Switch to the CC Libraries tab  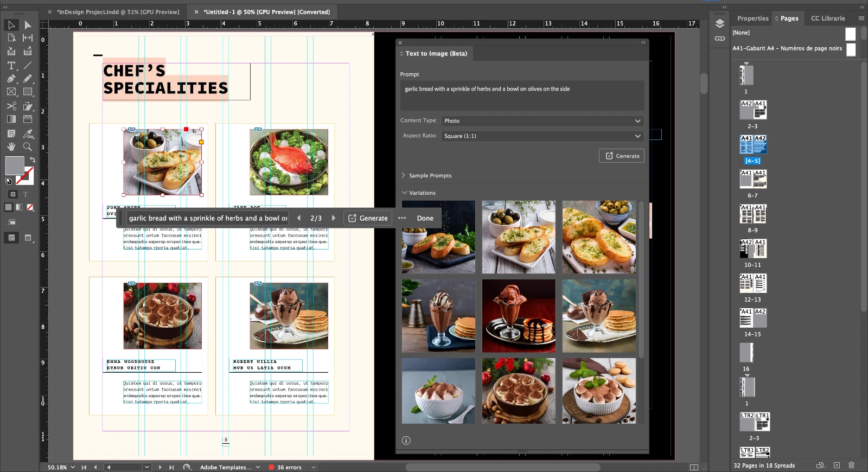click(x=828, y=18)
